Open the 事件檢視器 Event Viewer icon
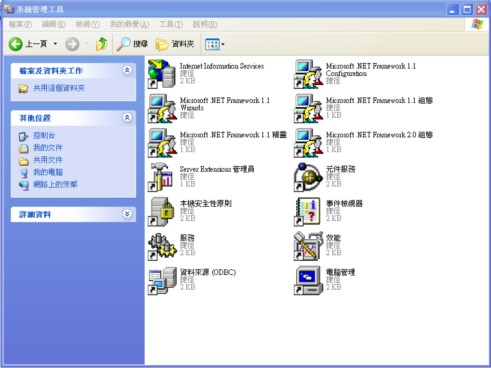This screenshot has height=368, width=491. pyautogui.click(x=307, y=211)
